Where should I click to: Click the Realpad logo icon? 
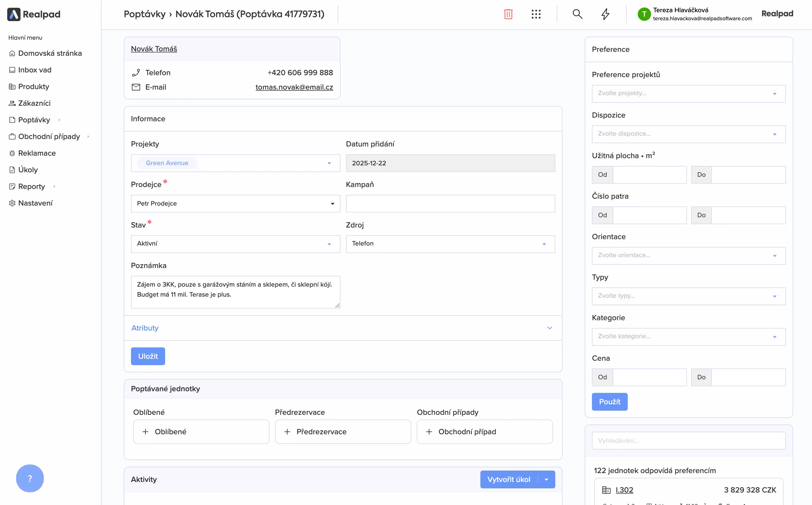pyautogui.click(x=14, y=14)
